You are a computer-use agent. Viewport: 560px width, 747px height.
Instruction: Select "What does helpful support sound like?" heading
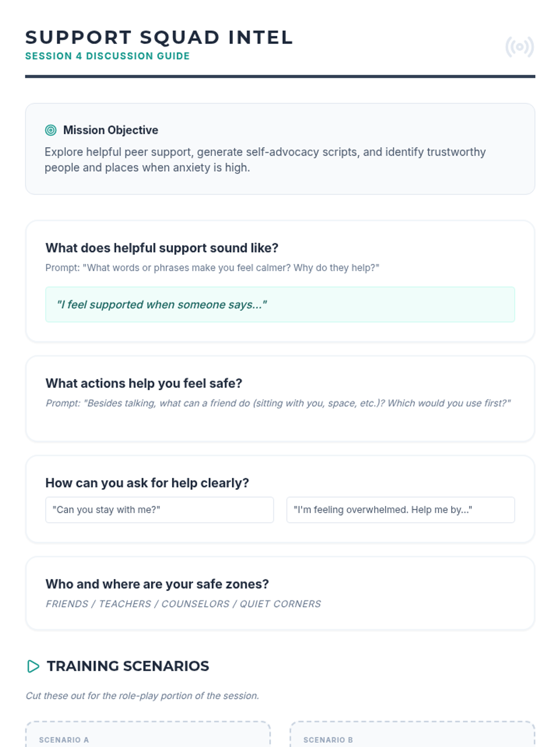click(162, 248)
